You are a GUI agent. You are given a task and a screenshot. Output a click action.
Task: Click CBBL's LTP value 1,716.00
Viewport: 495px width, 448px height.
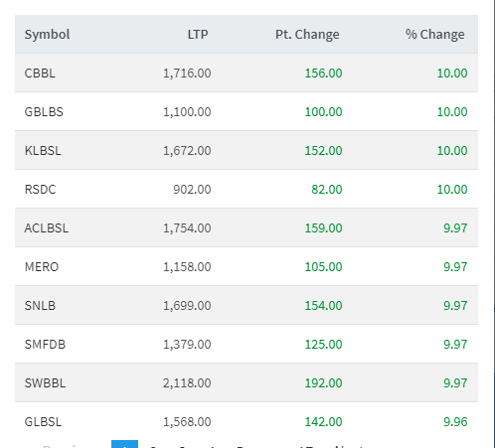[187, 74]
